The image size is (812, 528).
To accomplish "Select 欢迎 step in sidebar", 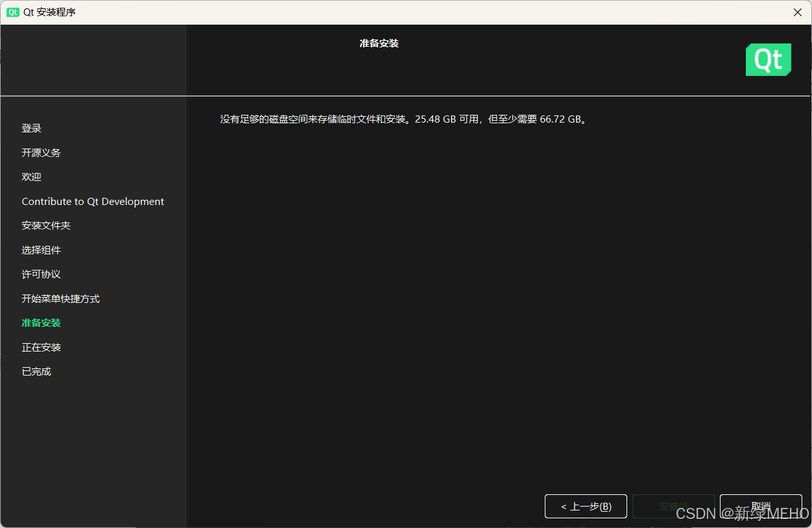I will pos(31,177).
